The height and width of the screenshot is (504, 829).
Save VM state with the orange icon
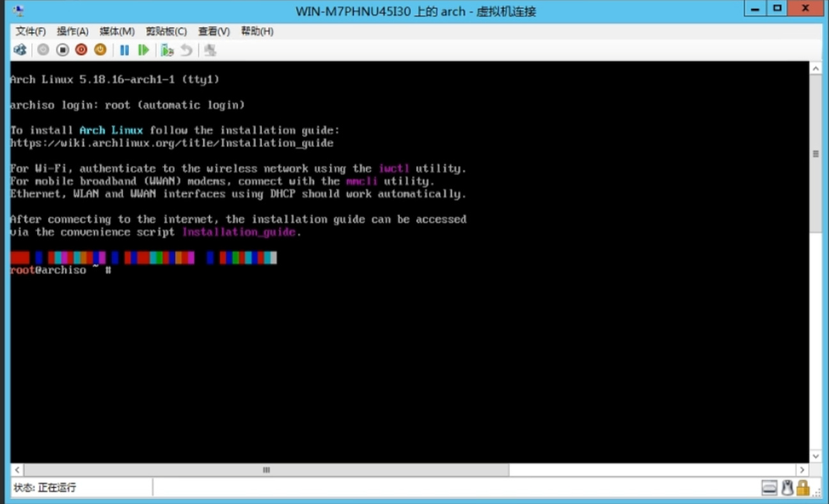[x=100, y=50]
